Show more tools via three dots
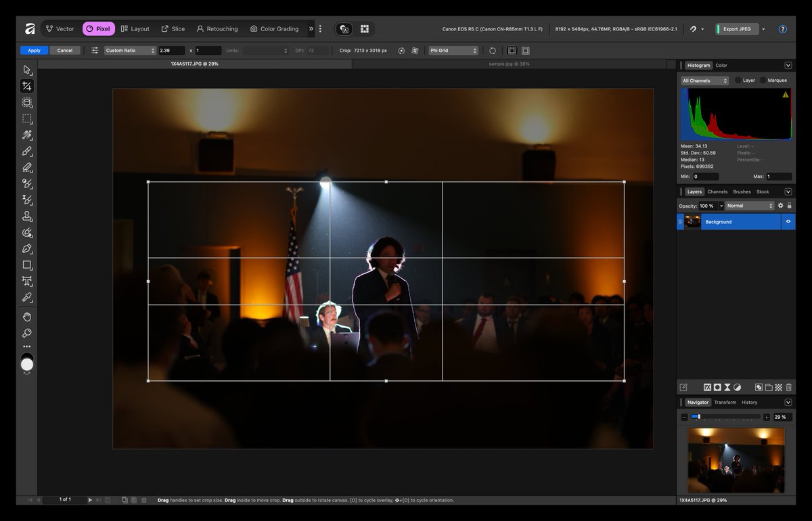This screenshot has width=812, height=521. pyautogui.click(x=27, y=346)
